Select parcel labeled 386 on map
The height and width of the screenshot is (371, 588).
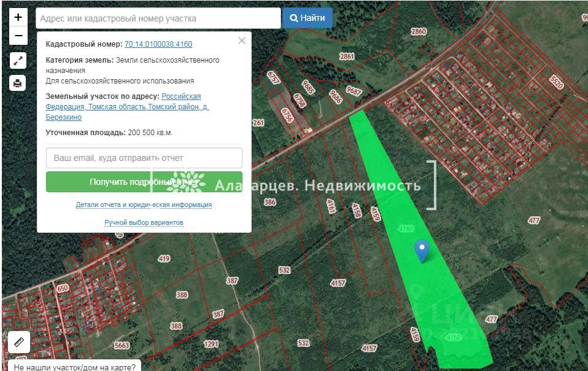click(270, 202)
